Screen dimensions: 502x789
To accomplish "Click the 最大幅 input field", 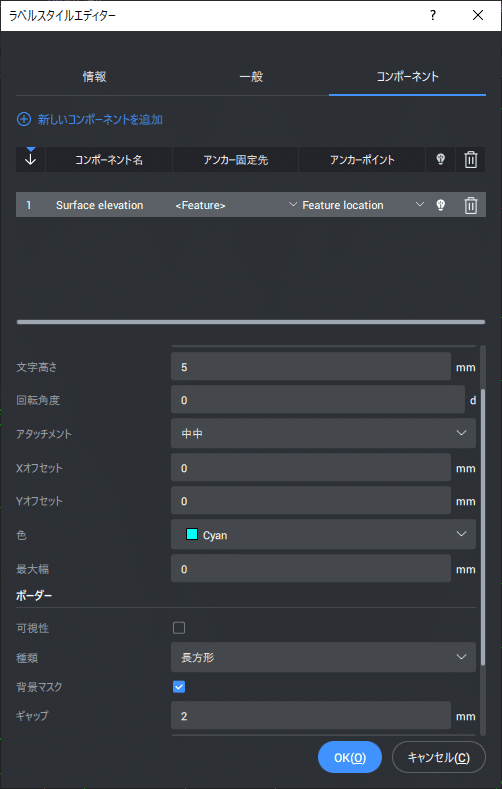I will pyautogui.click(x=311, y=569).
